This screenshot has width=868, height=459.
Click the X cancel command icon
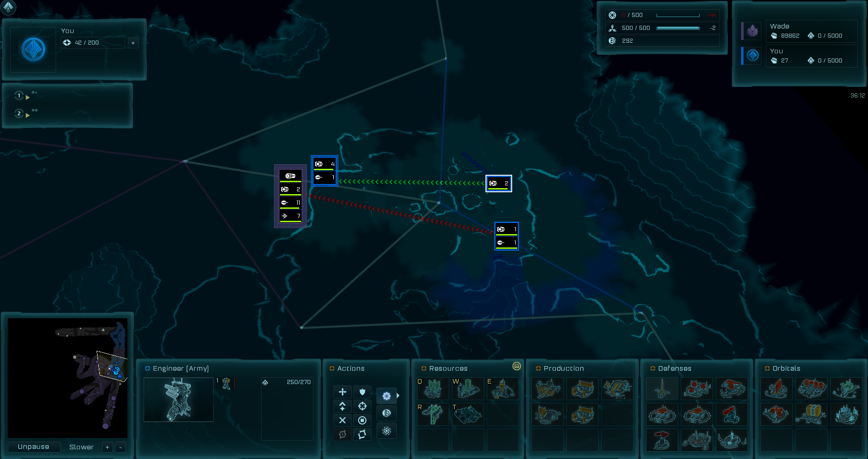(343, 420)
